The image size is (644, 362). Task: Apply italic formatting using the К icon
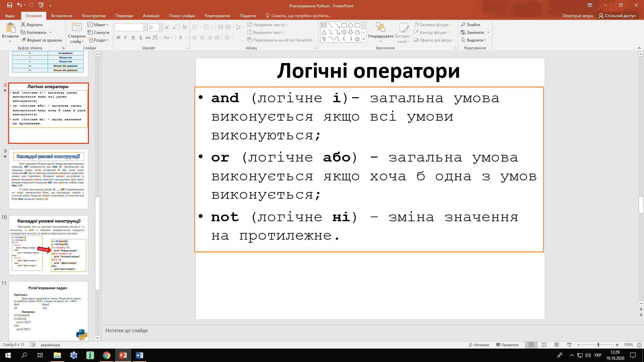(x=125, y=38)
